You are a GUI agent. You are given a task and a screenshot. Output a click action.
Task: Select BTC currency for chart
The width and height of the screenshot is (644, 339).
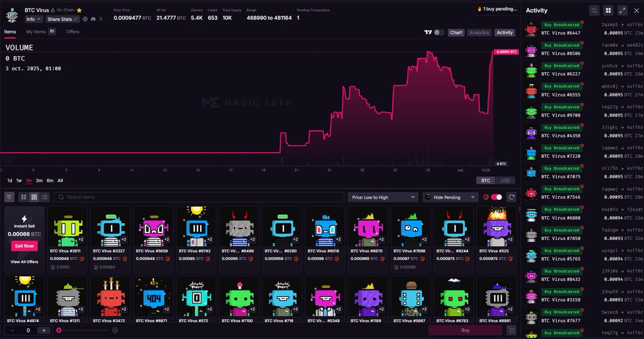tap(486, 181)
